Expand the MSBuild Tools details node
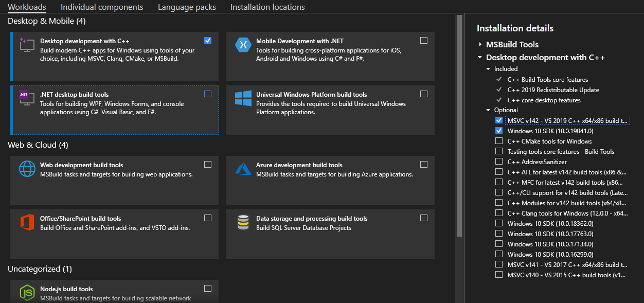The width and height of the screenshot is (644, 303). pos(480,45)
